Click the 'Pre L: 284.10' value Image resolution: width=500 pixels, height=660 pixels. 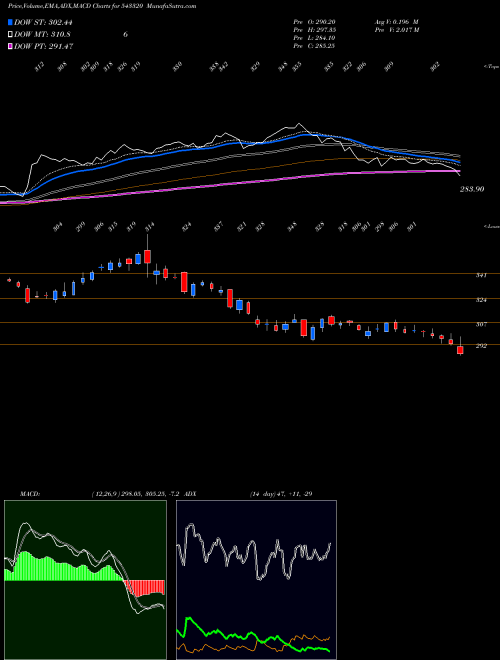click(314, 38)
